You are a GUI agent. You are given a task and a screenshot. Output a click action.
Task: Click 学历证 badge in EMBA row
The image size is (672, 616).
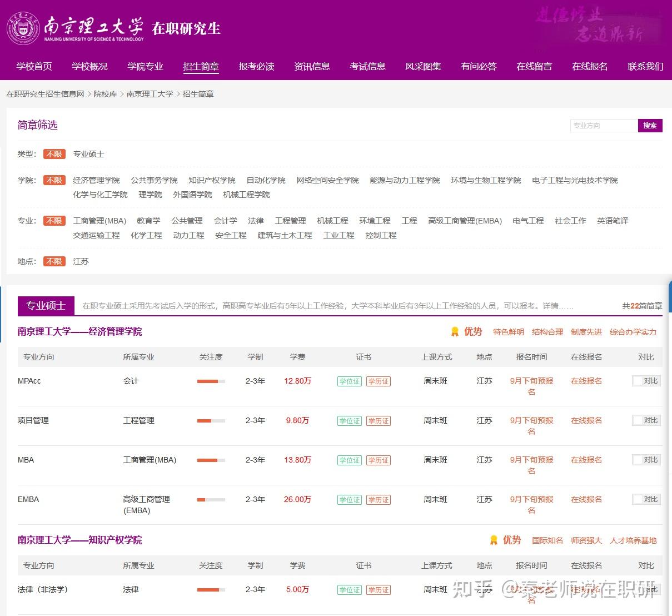(x=379, y=500)
